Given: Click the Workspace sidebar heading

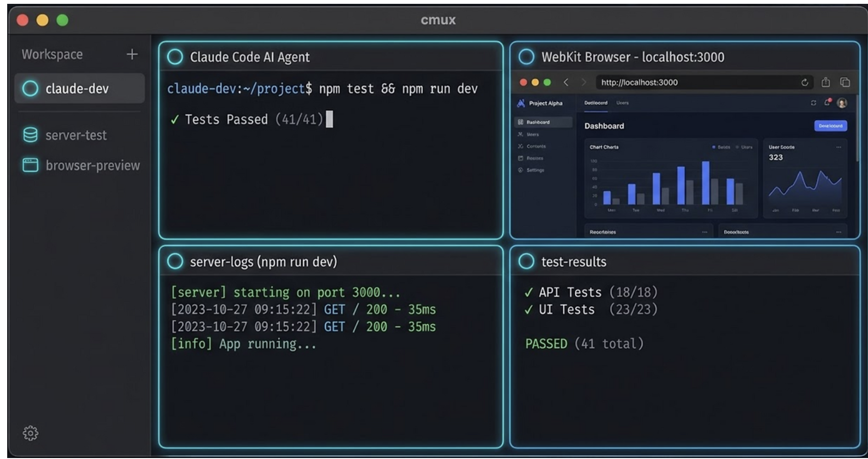Looking at the screenshot, I should 52,55.
